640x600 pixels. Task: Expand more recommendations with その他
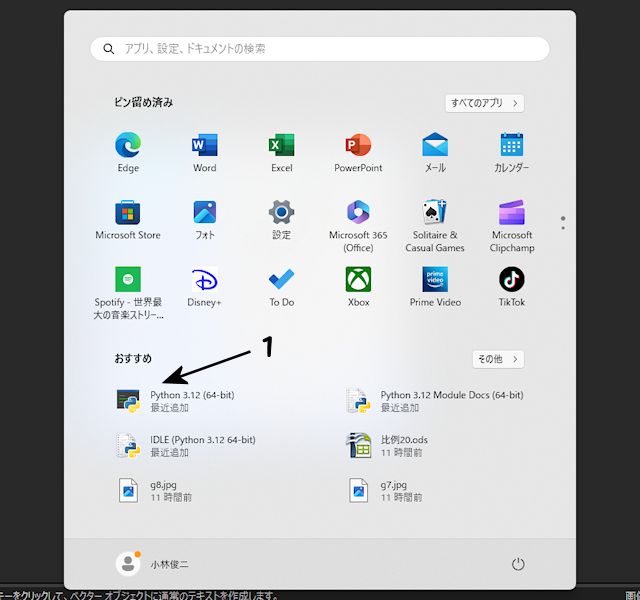click(498, 359)
